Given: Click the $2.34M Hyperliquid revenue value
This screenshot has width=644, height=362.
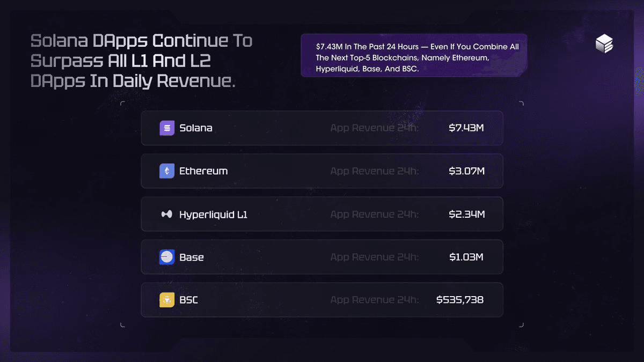Looking at the screenshot, I should tap(466, 215).
